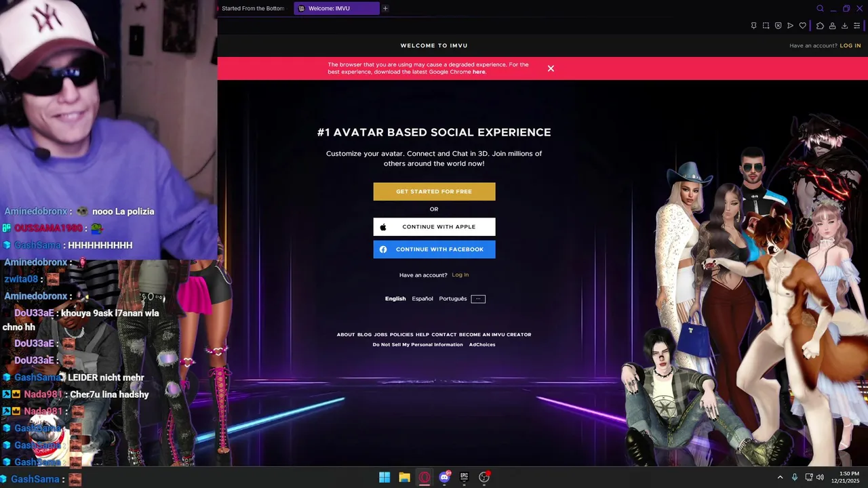Open the HELP footer link
Image resolution: width=868 pixels, height=488 pixels.
coord(422,335)
